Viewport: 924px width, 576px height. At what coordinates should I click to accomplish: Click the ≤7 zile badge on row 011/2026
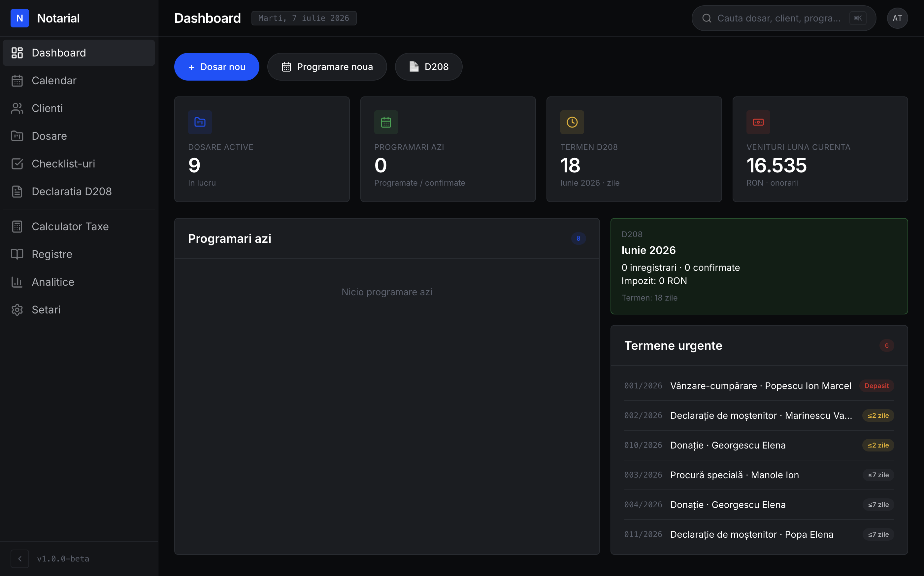click(x=878, y=534)
